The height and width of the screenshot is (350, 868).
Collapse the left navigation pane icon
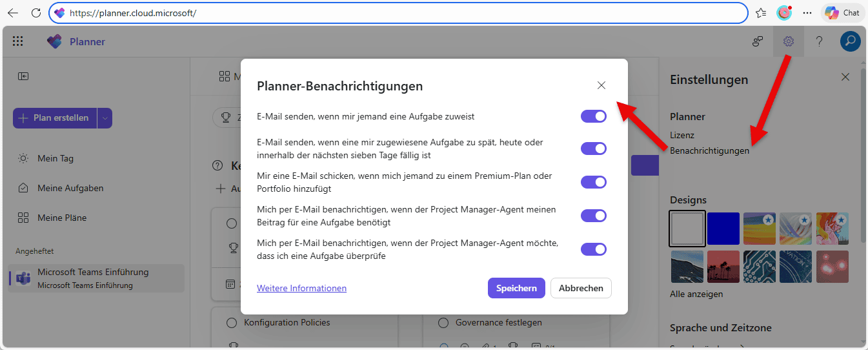tap(23, 76)
